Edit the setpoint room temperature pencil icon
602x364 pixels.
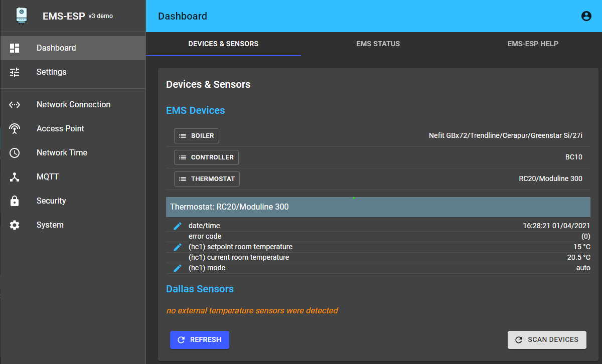[177, 247]
